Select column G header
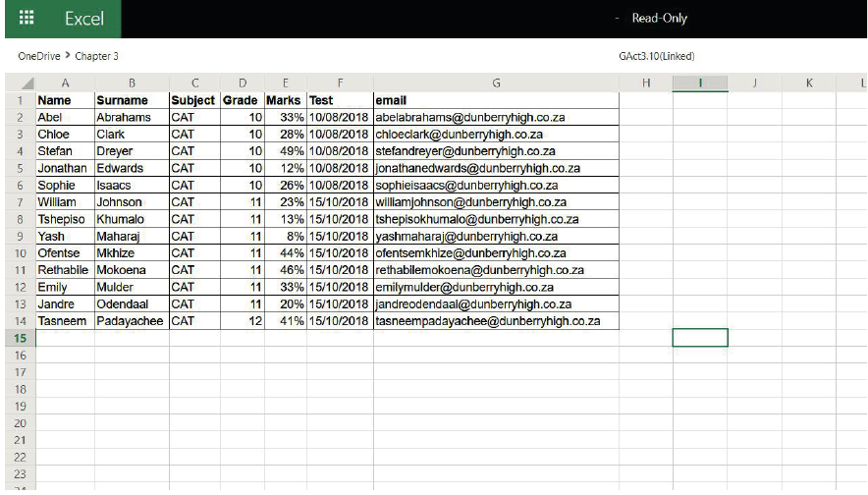This screenshot has height=495, width=868. click(496, 83)
